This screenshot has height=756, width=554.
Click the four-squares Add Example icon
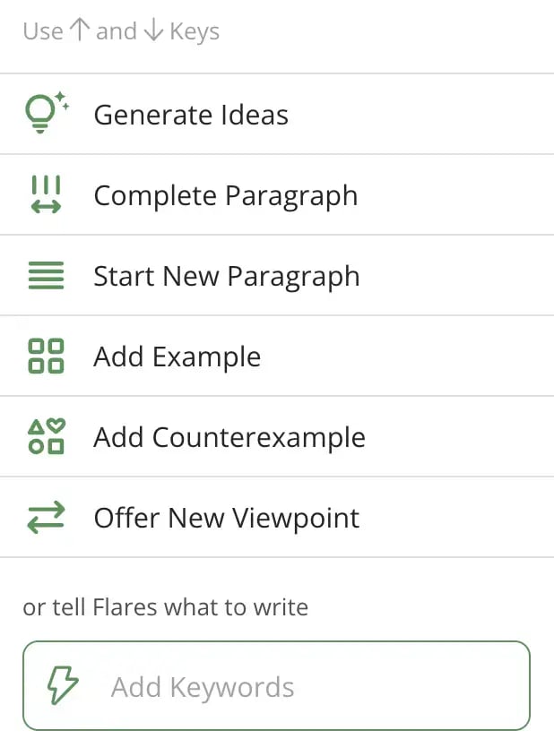(x=46, y=356)
